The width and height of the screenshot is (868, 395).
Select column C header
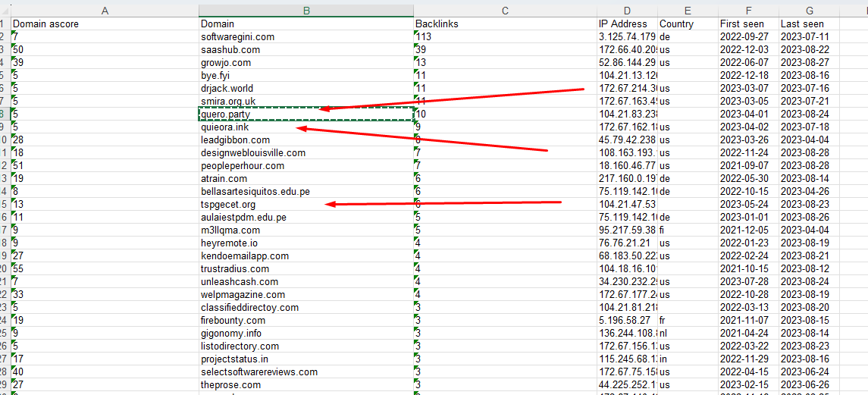[505, 11]
